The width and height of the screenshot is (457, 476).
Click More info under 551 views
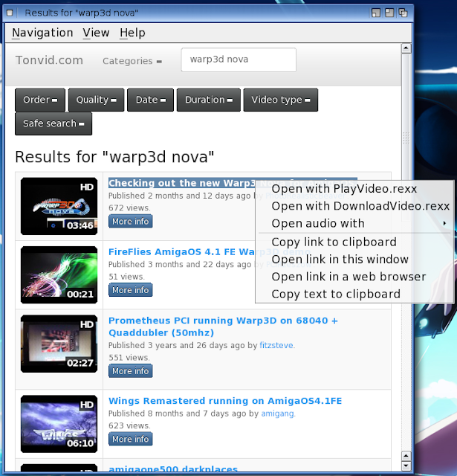point(130,371)
